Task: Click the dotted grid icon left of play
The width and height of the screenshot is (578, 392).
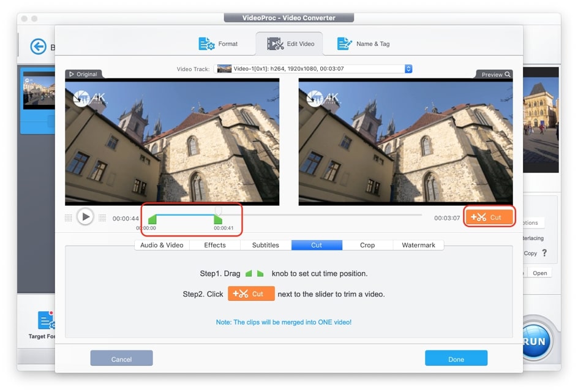Action: coord(68,217)
